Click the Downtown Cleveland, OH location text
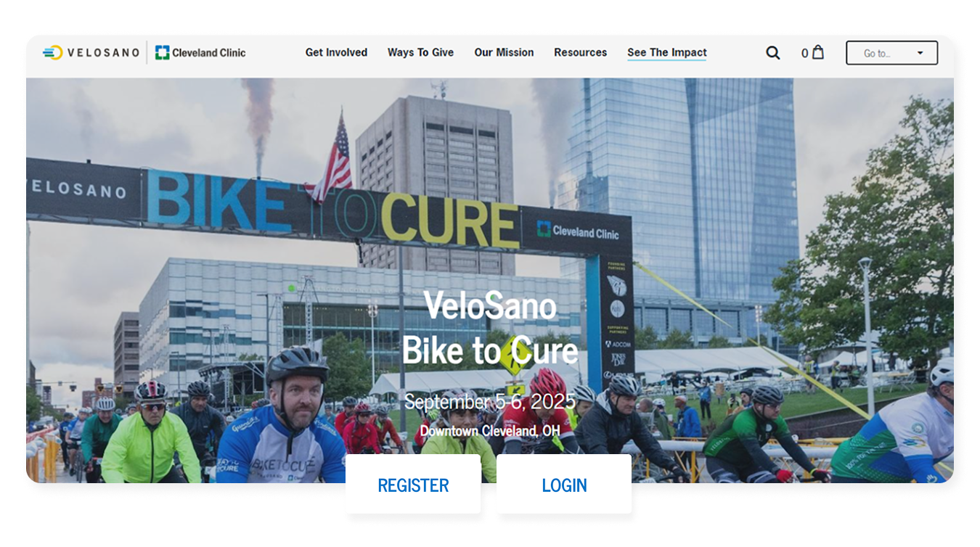 (490, 431)
